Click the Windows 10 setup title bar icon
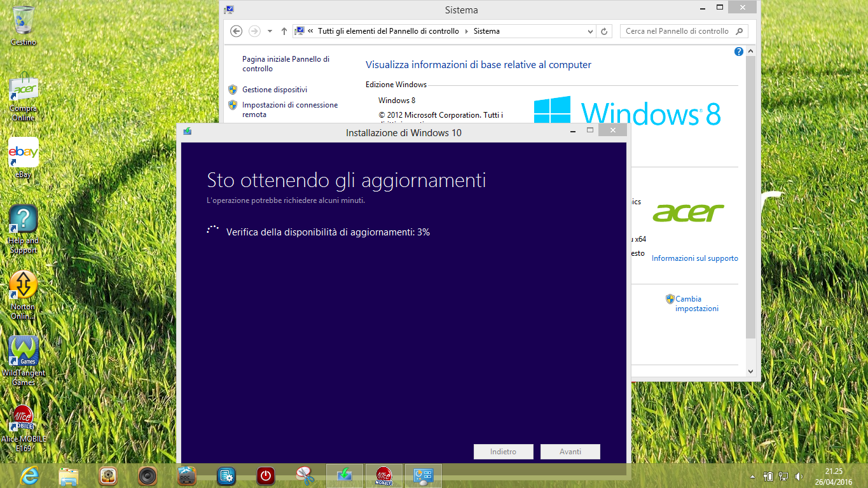 tap(187, 132)
